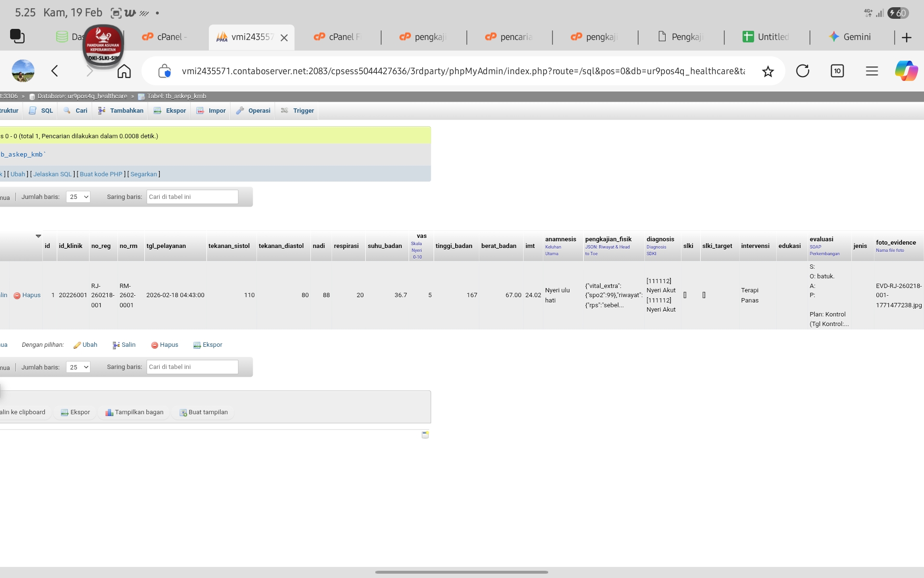Open new browser tab with plus

tap(907, 38)
